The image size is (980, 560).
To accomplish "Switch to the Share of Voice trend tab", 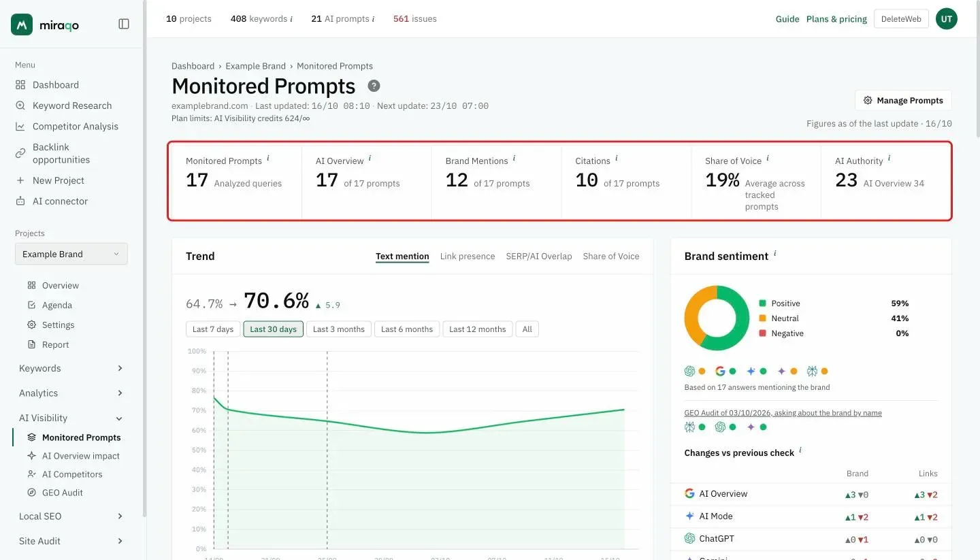I will tap(611, 257).
